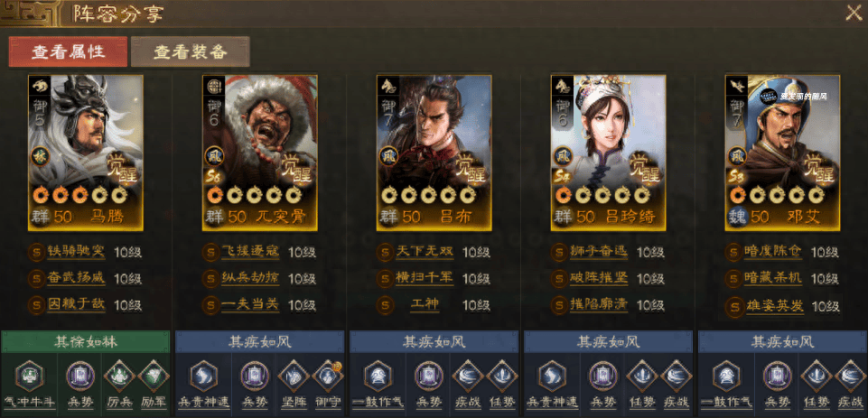Viewport: 868px width, 418px height.
Task: Click 其疾如风 header above 邓艾's formation
Action: 782,341
